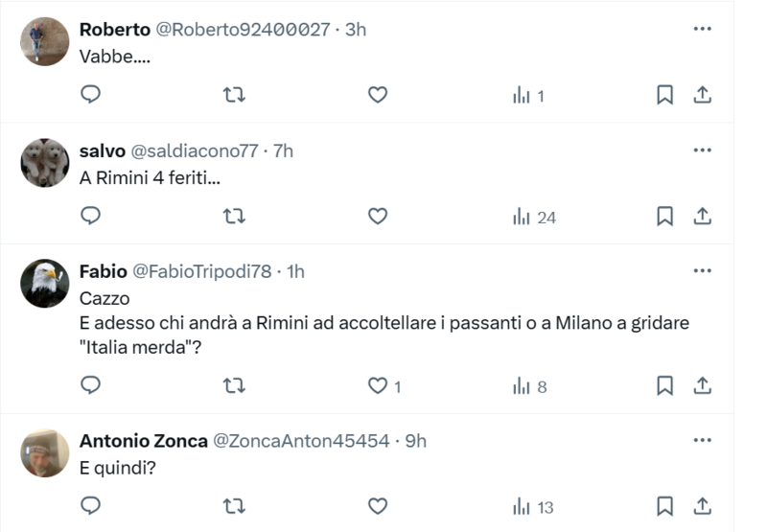
Task: Click Fabio's eagle profile picture
Action: 45,283
